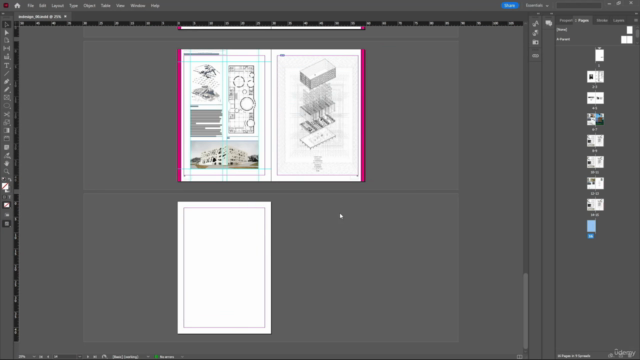Image resolution: width=640 pixels, height=360 pixels.
Task: Click the Apply None color swatch
Action: [7, 205]
